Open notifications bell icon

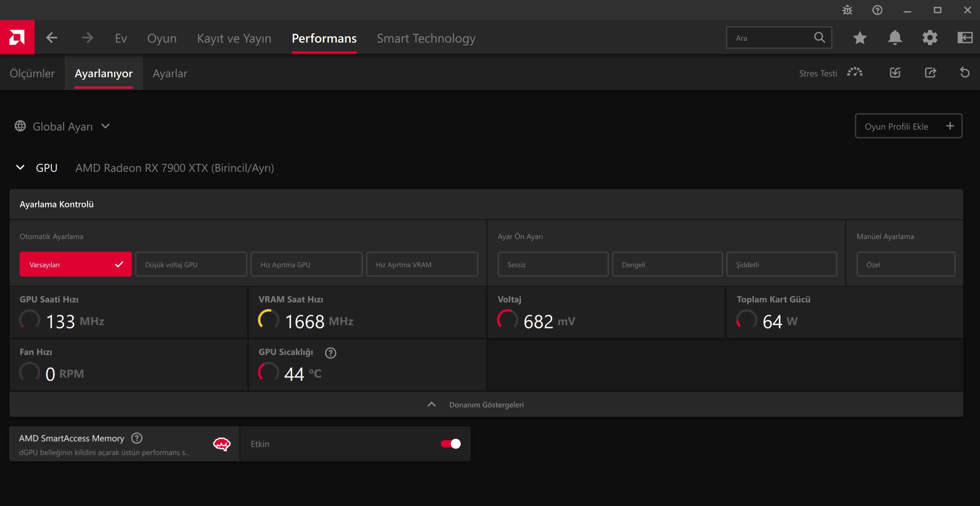895,38
